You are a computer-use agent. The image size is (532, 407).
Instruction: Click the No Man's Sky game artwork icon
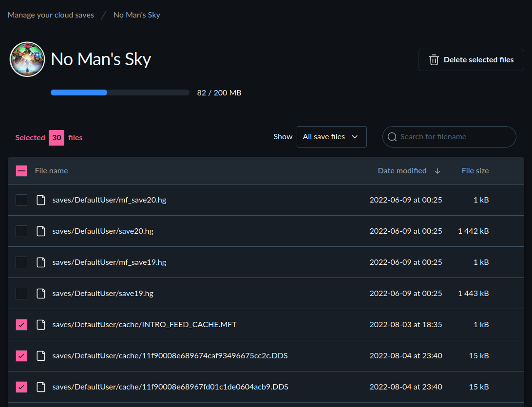pos(27,59)
